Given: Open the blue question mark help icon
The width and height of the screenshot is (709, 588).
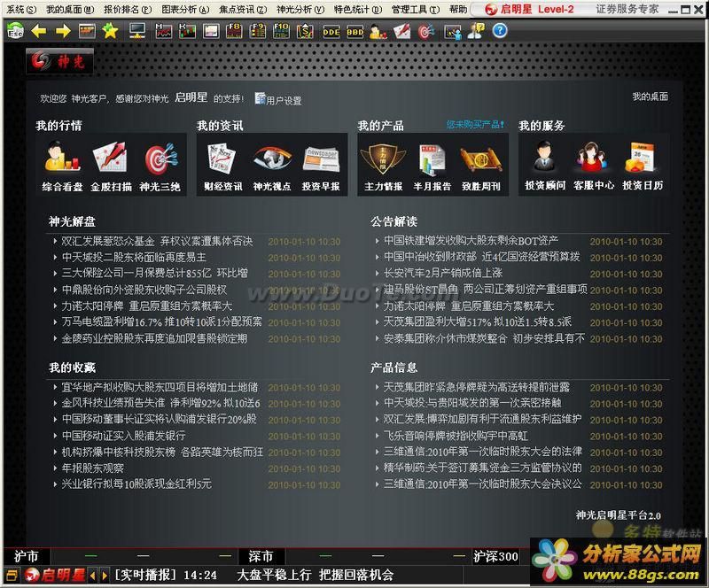Looking at the screenshot, I should click(500, 30).
